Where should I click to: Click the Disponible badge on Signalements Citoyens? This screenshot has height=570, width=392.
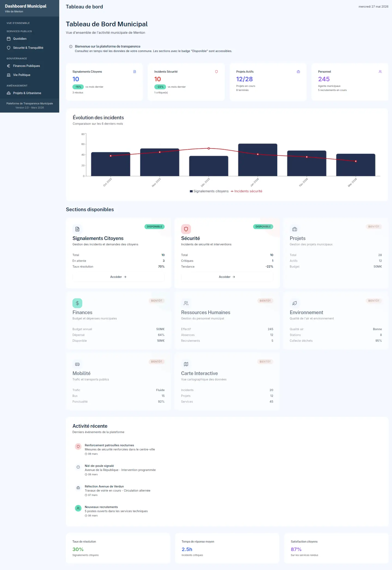(154, 227)
